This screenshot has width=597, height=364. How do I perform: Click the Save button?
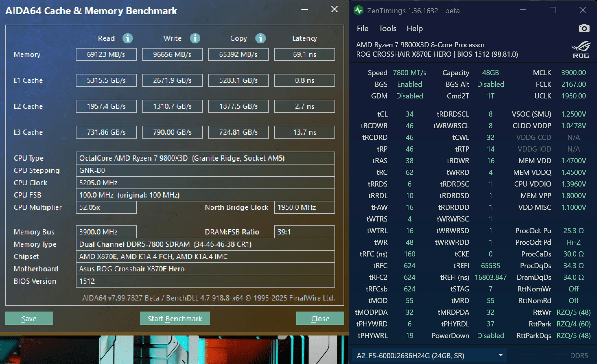[29, 319]
